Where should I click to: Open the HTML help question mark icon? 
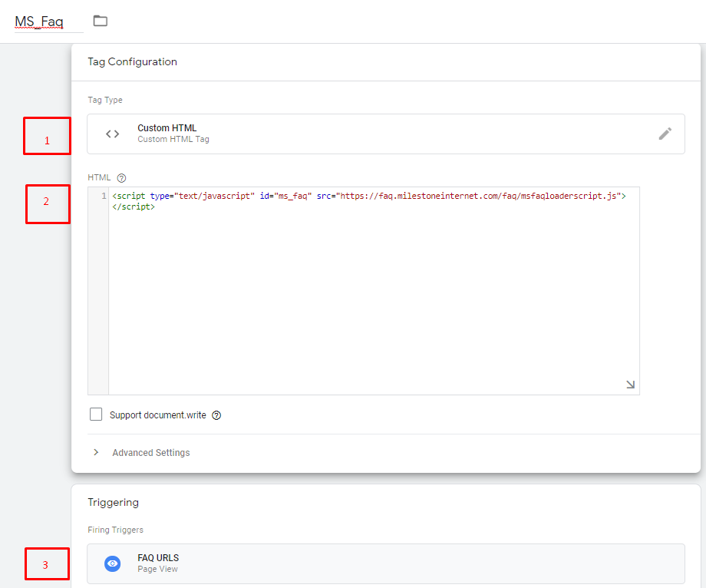(121, 178)
